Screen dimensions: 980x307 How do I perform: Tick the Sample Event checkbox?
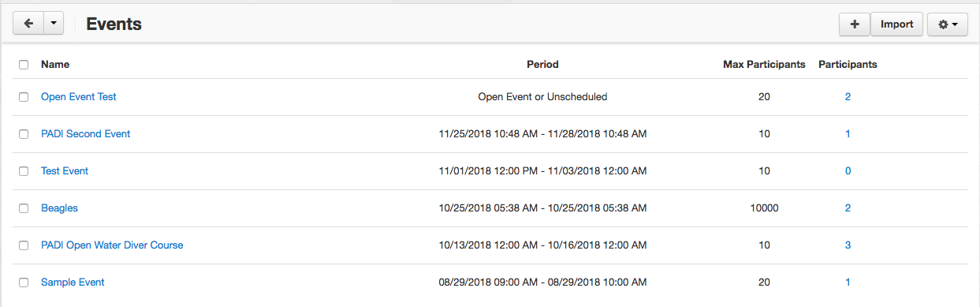click(24, 283)
